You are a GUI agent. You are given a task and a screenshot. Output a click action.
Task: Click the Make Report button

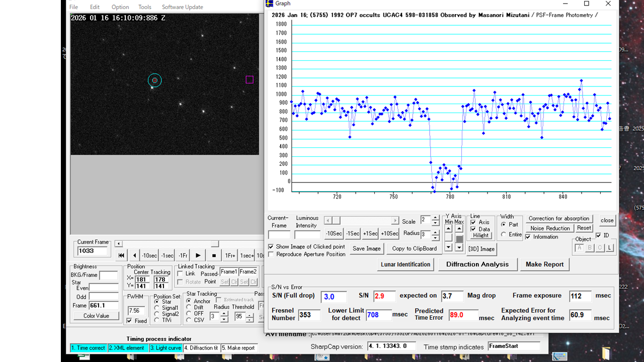tap(544, 264)
